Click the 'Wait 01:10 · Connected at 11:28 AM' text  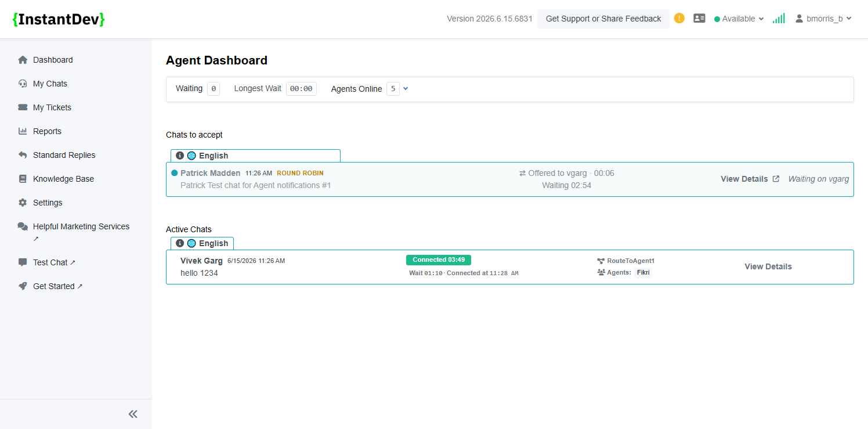point(464,273)
